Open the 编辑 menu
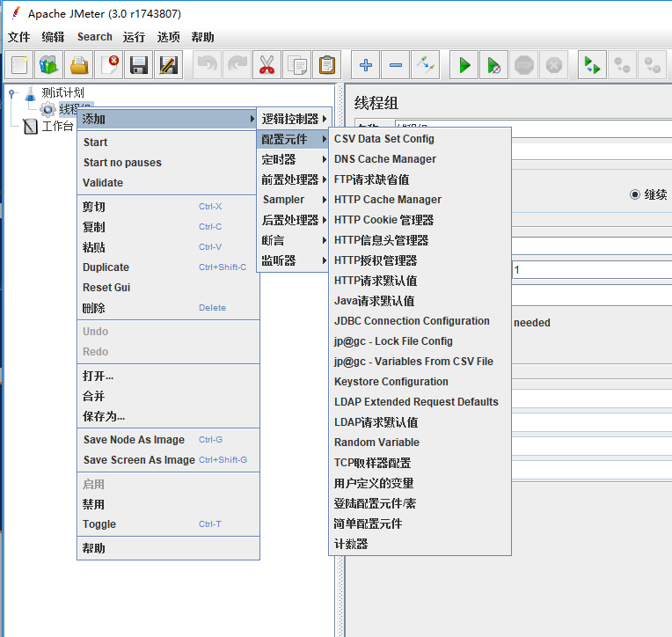This screenshot has height=637, width=672. pyautogui.click(x=53, y=37)
